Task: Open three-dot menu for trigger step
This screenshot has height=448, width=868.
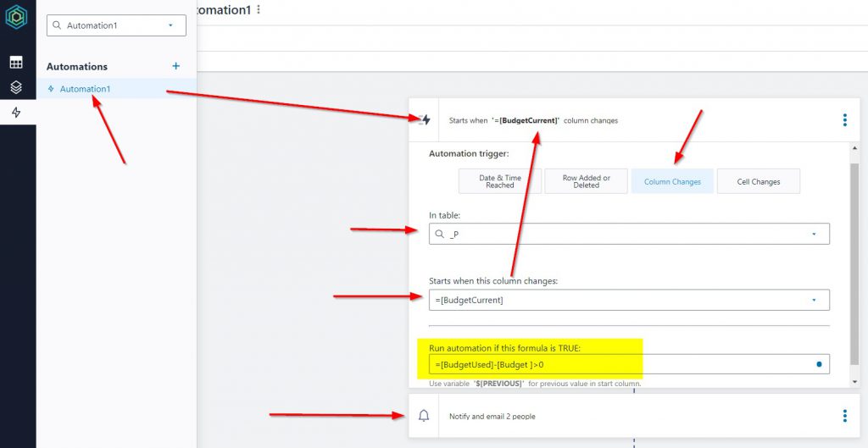Action: coord(844,120)
